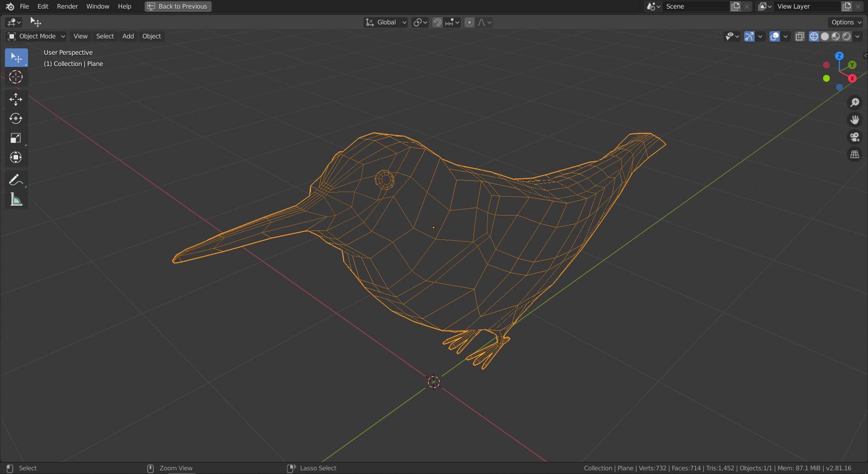The width and height of the screenshot is (868, 474).
Task: Toggle snapping magnet in header
Action: pos(437,22)
